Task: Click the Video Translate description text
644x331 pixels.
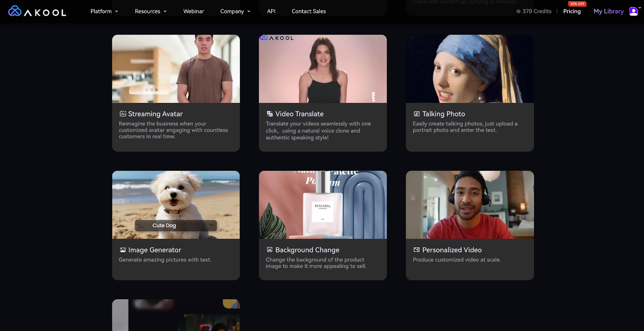Action: click(318, 130)
